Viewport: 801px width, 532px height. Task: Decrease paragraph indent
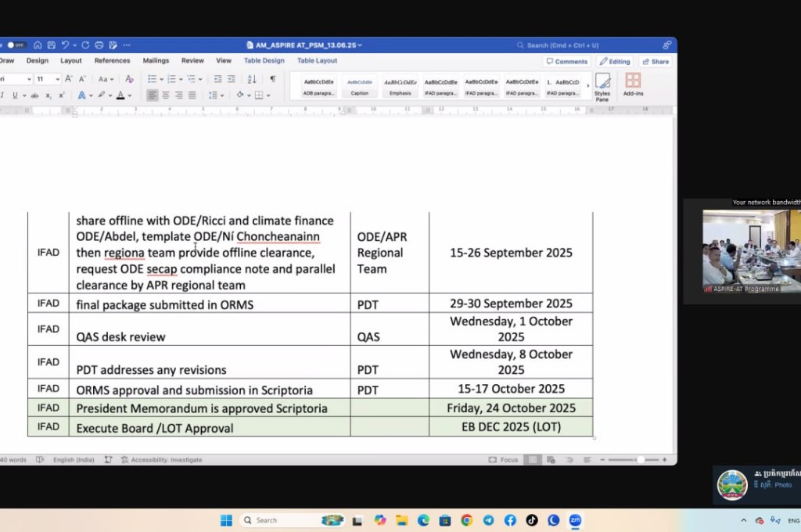tap(218, 79)
